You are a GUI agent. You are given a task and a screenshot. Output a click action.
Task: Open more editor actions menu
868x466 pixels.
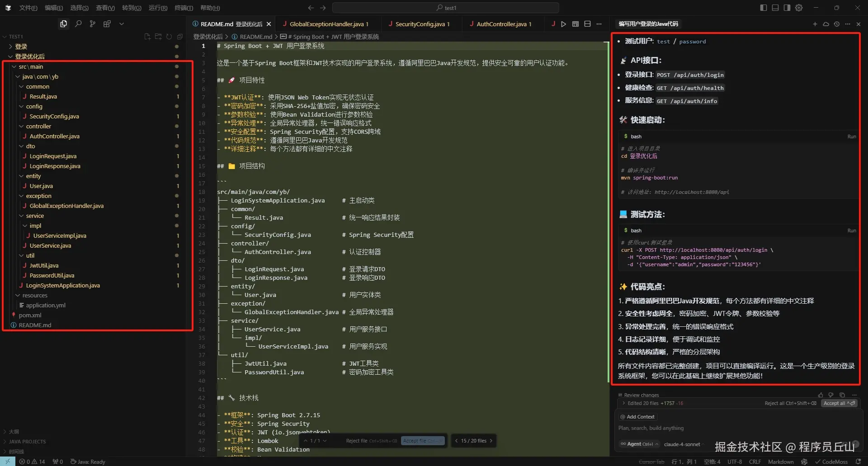[x=599, y=24]
